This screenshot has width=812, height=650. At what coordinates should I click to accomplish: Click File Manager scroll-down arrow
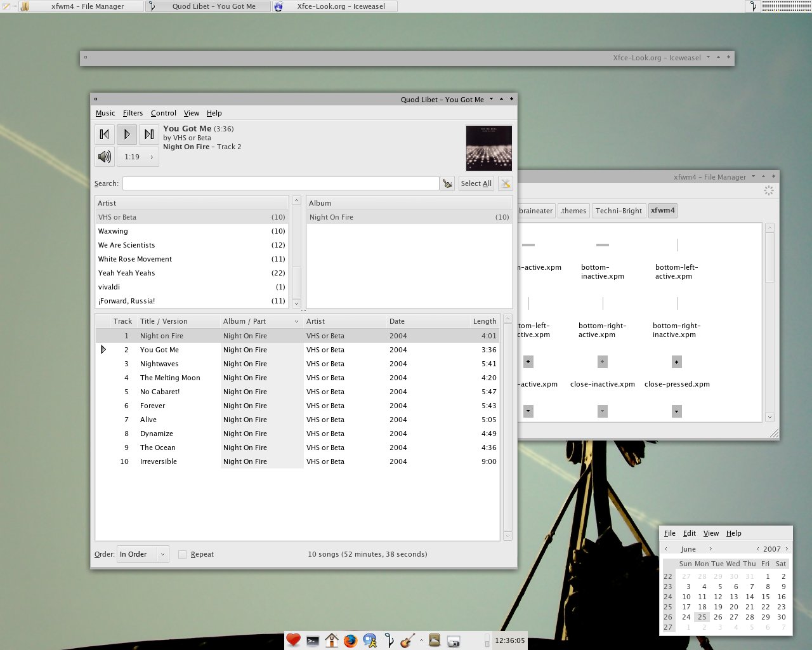coord(769,418)
